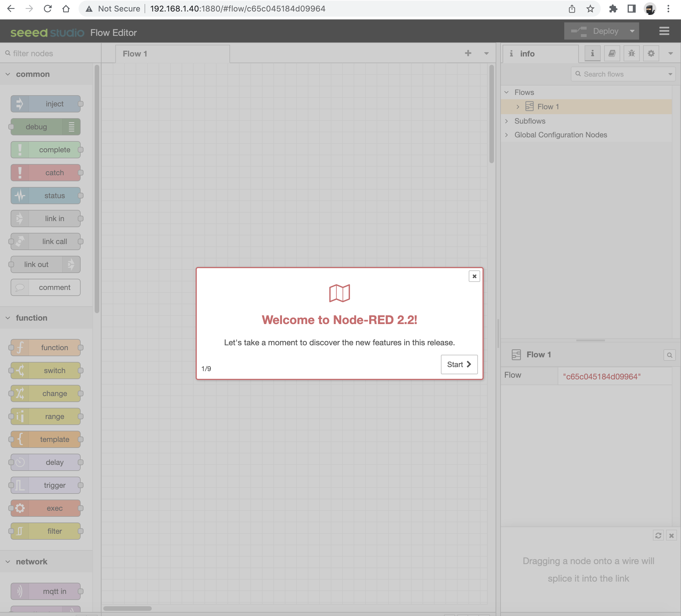Click the Chrome reload button
Viewport: 681px width, 616px height.
(x=48, y=9)
